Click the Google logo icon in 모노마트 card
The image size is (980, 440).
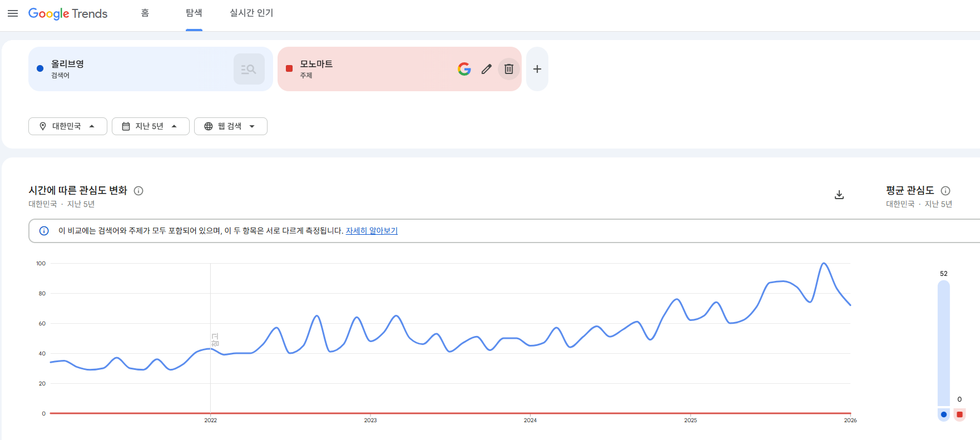[x=464, y=69]
